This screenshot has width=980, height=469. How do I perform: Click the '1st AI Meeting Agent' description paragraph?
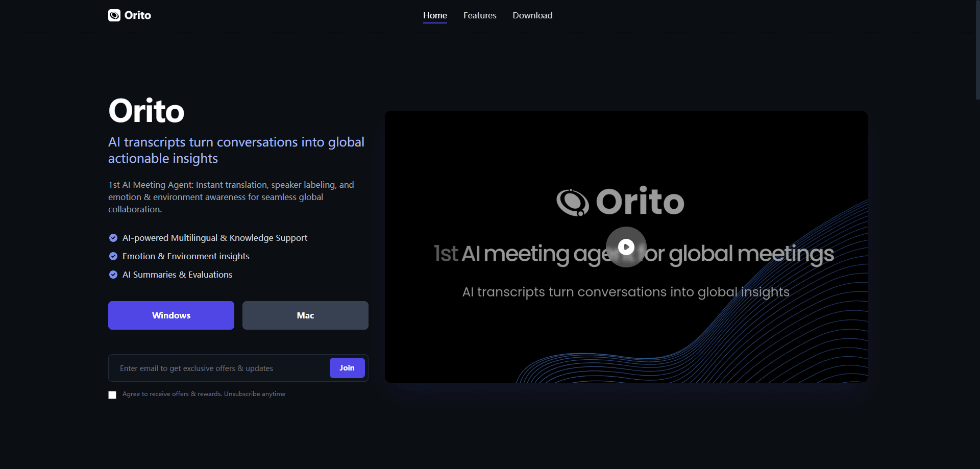[x=231, y=197]
